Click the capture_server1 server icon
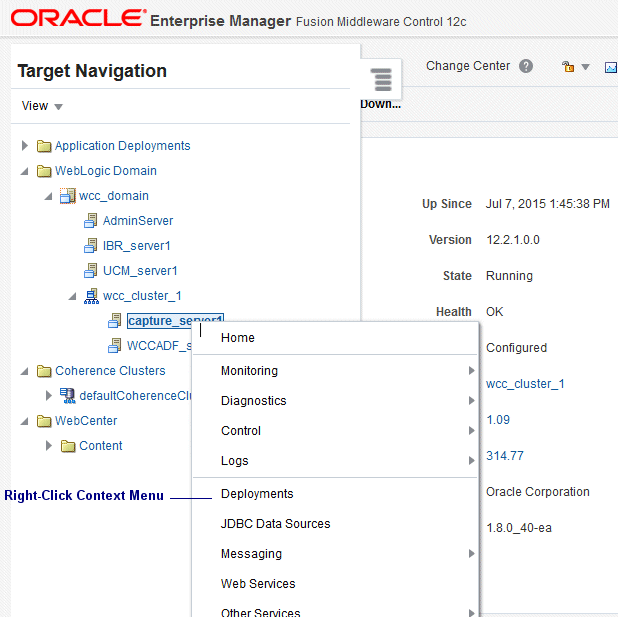 click(x=115, y=321)
